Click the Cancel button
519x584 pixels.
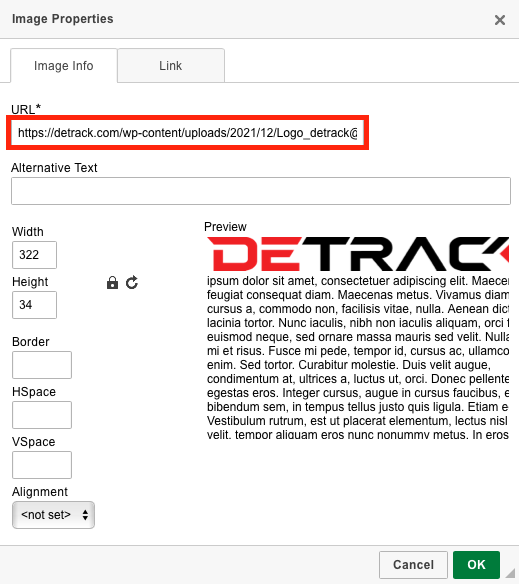pyautogui.click(x=413, y=565)
